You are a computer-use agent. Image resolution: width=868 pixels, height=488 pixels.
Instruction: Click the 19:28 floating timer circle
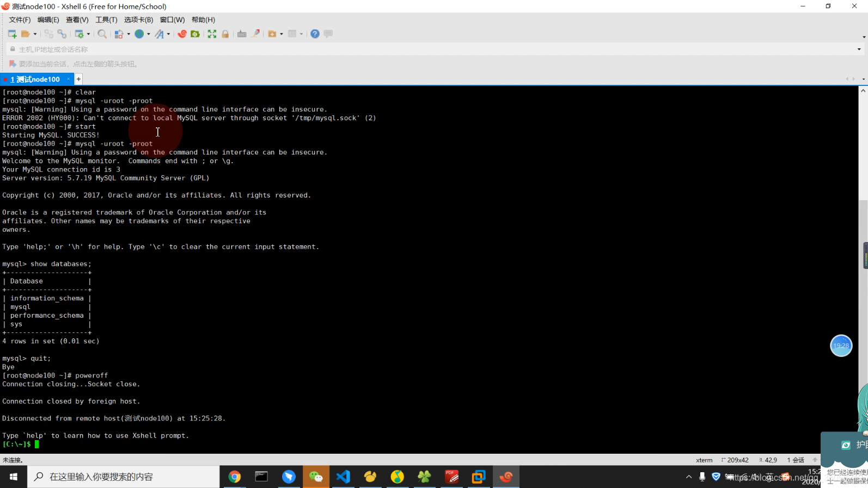coord(841,345)
